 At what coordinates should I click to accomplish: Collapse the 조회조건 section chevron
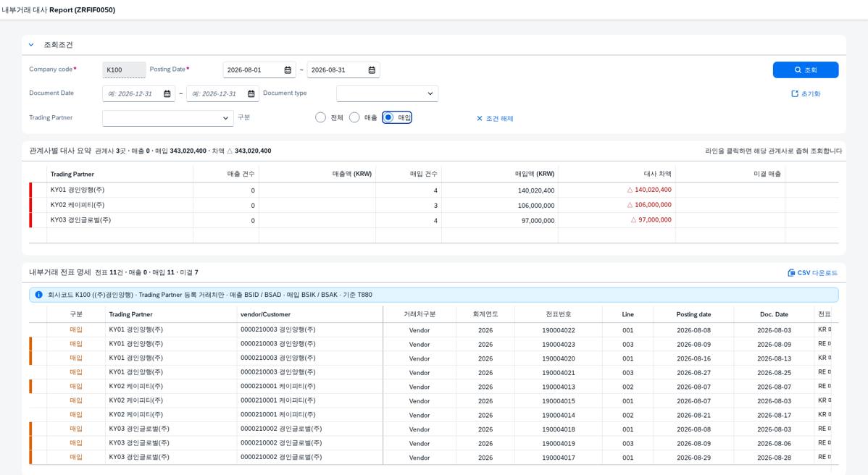click(x=32, y=45)
